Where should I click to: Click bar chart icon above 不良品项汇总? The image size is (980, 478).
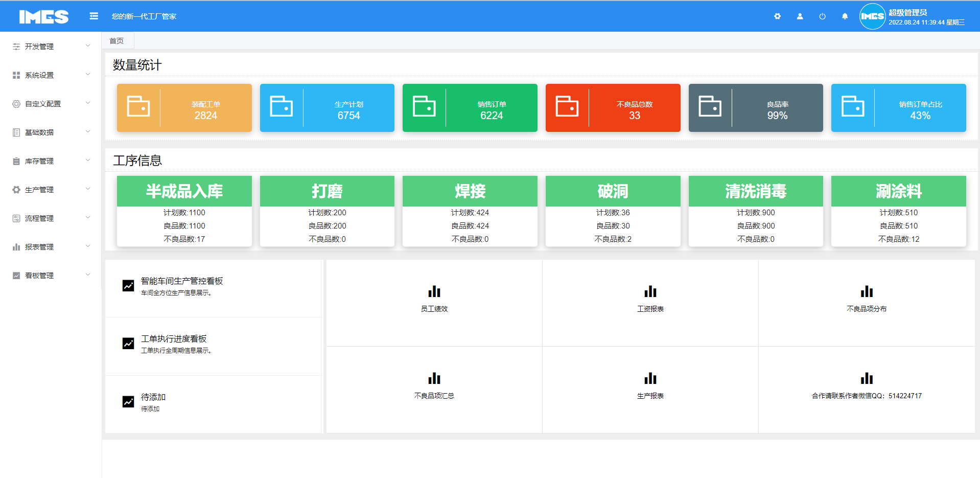click(434, 378)
